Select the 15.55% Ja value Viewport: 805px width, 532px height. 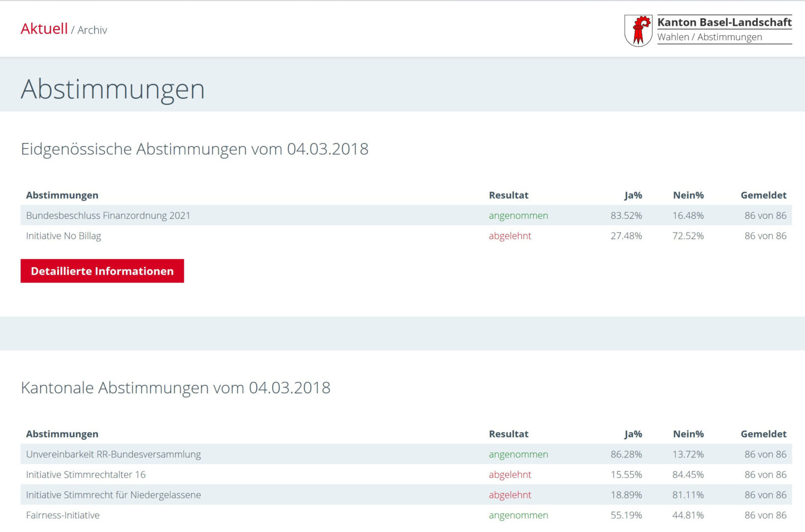point(626,474)
